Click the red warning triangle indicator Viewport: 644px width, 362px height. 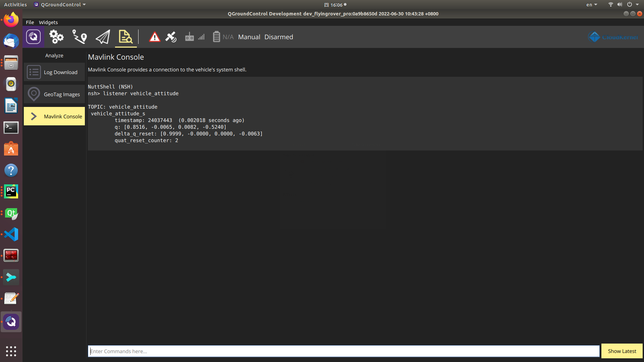(x=155, y=37)
